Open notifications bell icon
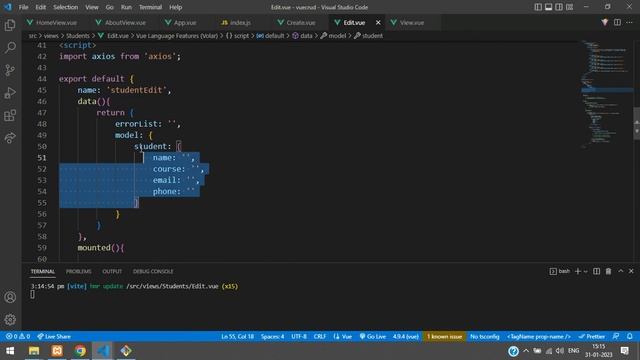This screenshot has width=640, height=360. pyautogui.click(x=630, y=336)
